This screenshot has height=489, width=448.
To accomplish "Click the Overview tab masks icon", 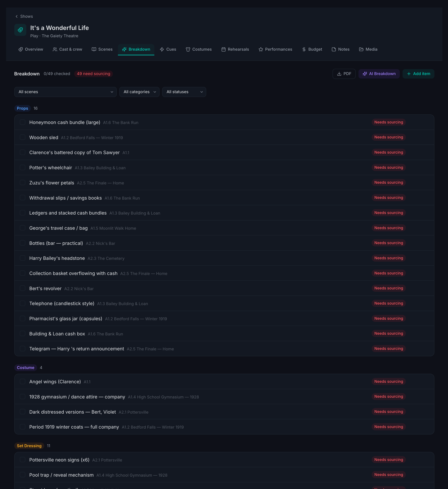I will pos(21,49).
